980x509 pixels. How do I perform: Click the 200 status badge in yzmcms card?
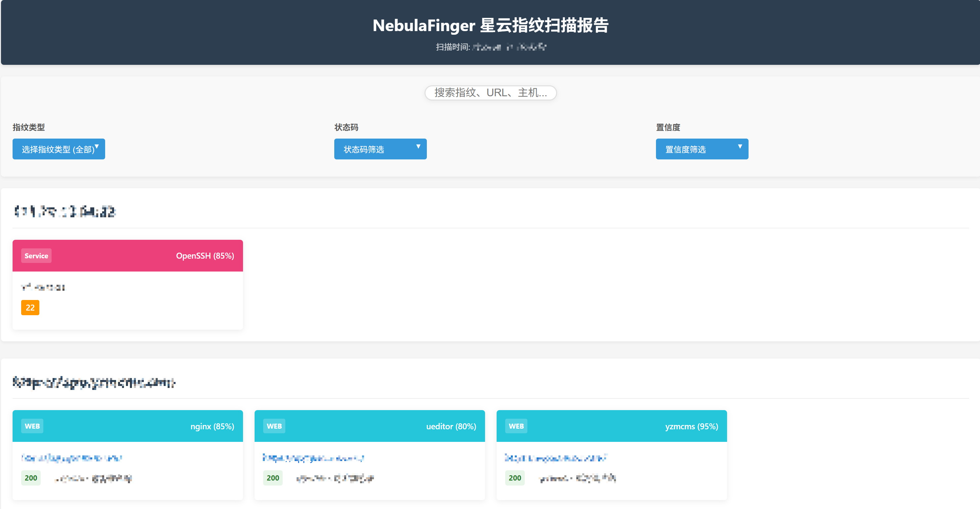tap(515, 478)
